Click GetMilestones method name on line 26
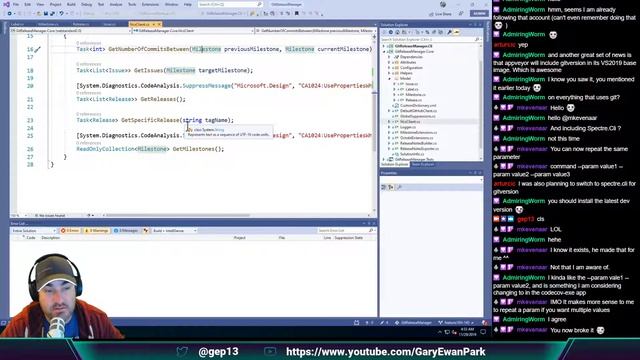This screenshot has height=360, width=640. pyautogui.click(x=192, y=149)
